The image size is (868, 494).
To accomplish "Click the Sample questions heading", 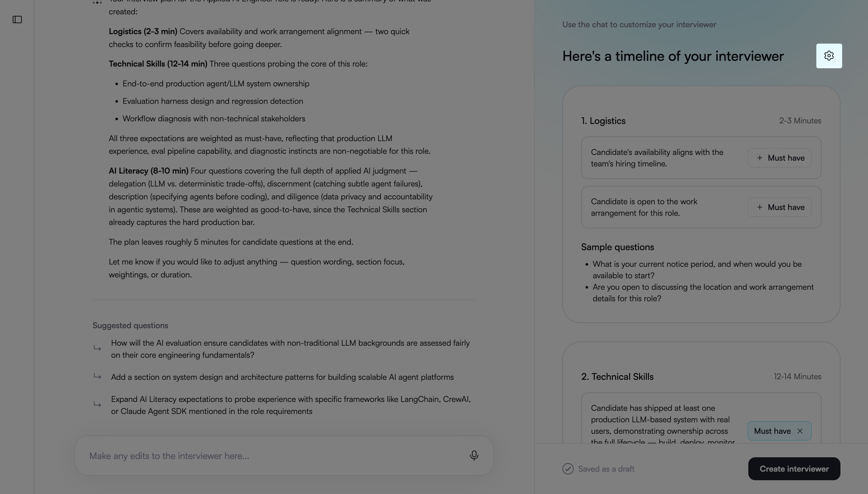I will pos(617,247).
